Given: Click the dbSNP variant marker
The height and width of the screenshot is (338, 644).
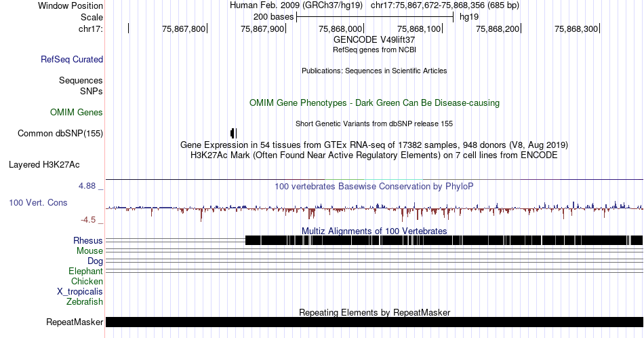Looking at the screenshot, I should coord(233,133).
